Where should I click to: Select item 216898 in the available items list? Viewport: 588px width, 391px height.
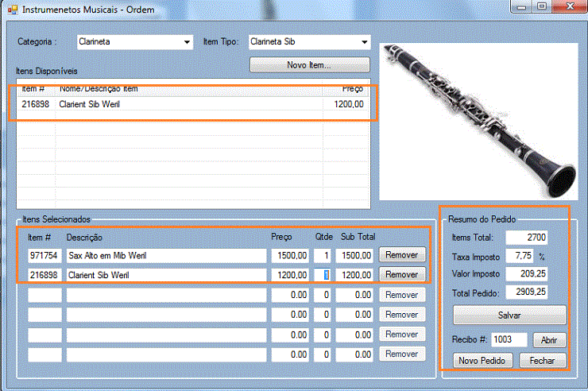point(193,104)
